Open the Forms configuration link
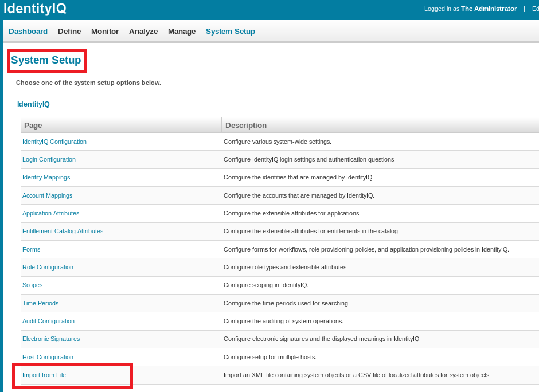This screenshot has height=392, width=539. 31,249
